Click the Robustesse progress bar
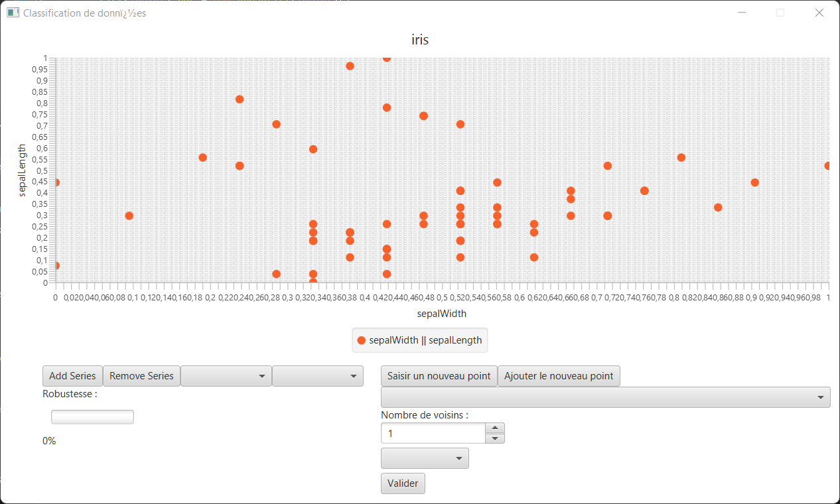Image resolution: width=840 pixels, height=504 pixels. pyautogui.click(x=92, y=417)
